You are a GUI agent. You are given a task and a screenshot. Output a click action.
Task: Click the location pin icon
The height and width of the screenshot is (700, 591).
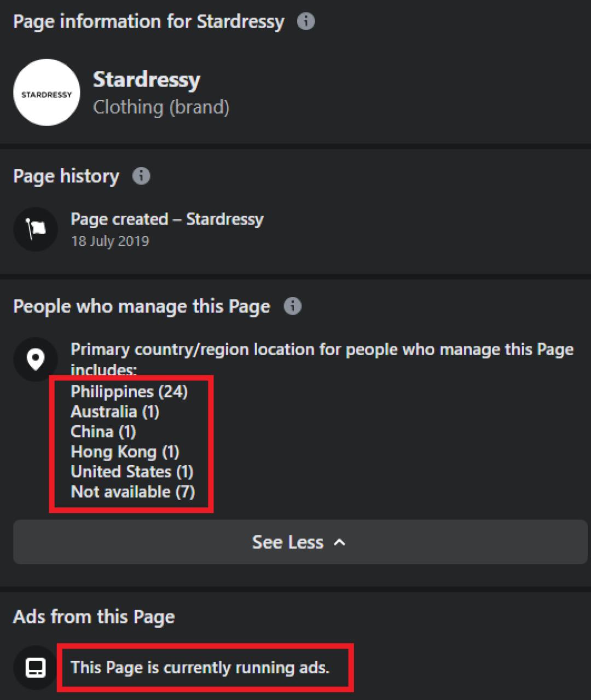tap(36, 360)
